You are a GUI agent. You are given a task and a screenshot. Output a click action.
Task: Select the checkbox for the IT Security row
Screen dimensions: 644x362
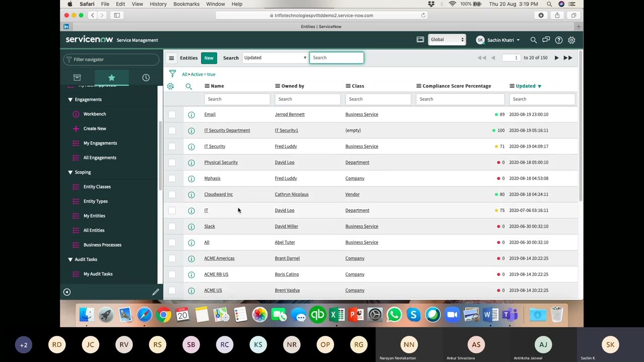[172, 146]
